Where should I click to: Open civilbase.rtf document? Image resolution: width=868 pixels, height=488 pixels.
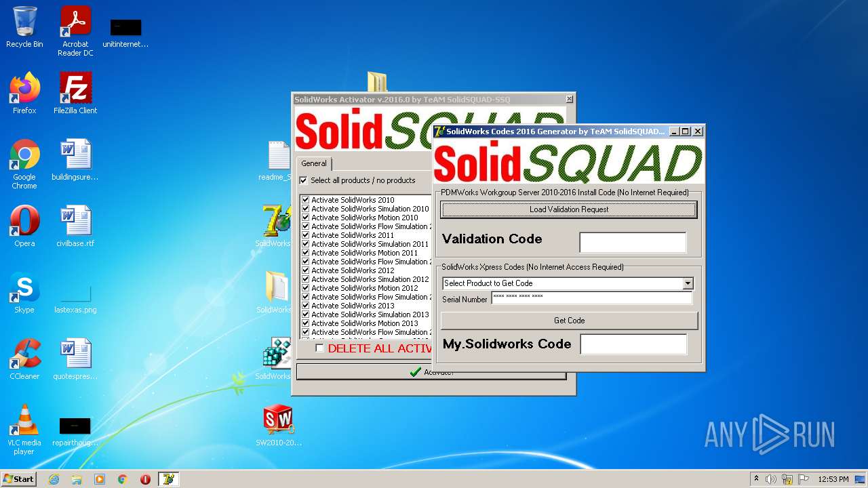[75, 226]
